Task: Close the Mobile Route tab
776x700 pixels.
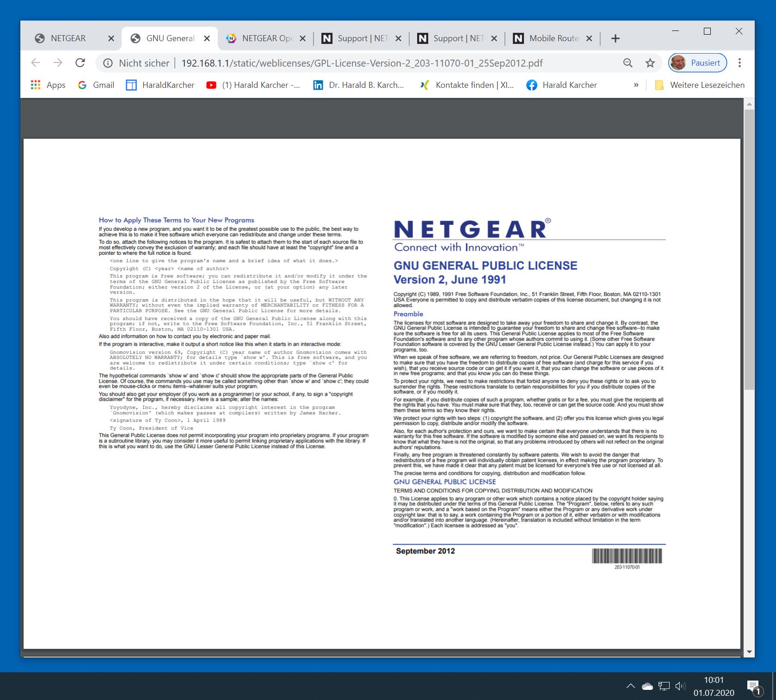Action: (x=589, y=38)
